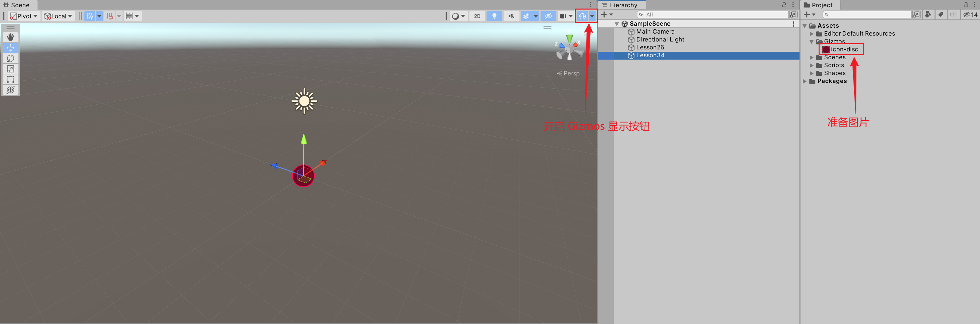Click Search by Label tag icon
Screen dimensions: 980x324
(x=940, y=14)
